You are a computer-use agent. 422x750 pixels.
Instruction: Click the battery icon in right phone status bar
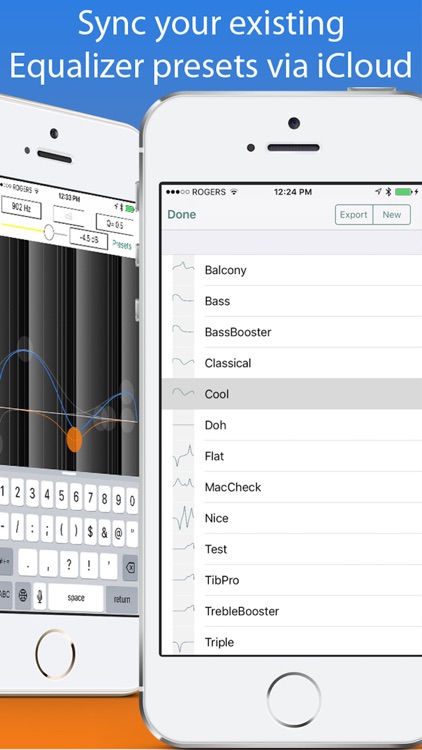pos(406,192)
